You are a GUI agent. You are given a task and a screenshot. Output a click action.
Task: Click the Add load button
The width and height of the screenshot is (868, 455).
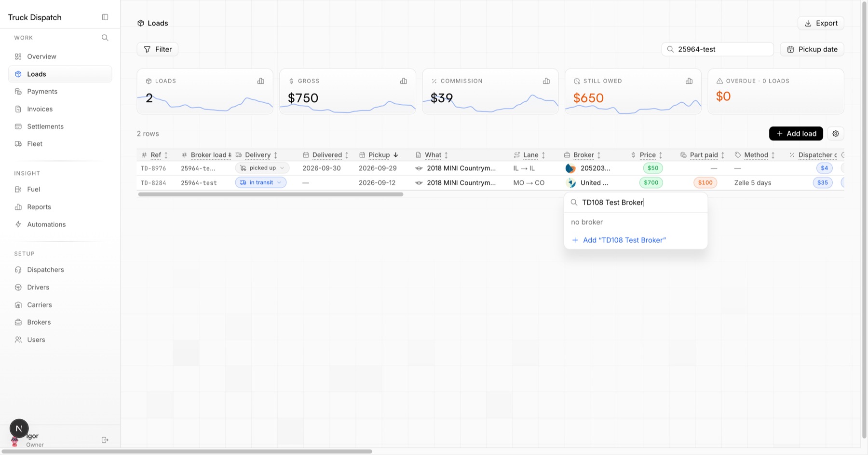(x=796, y=134)
